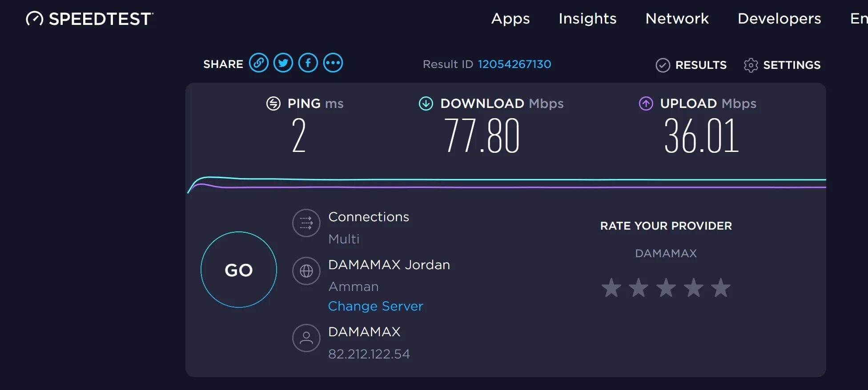This screenshot has width=868, height=390.
Task: Click the Ping icon
Action: (273, 103)
